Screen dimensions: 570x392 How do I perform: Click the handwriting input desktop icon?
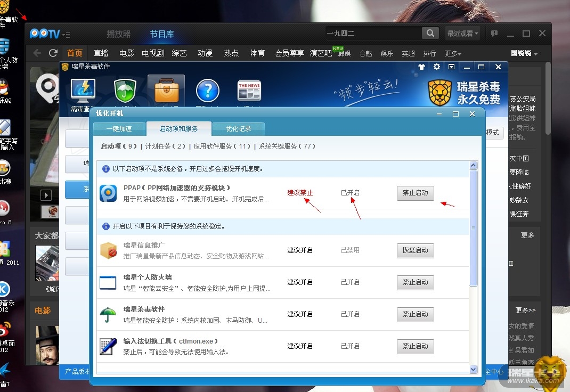pyautogui.click(x=5, y=128)
